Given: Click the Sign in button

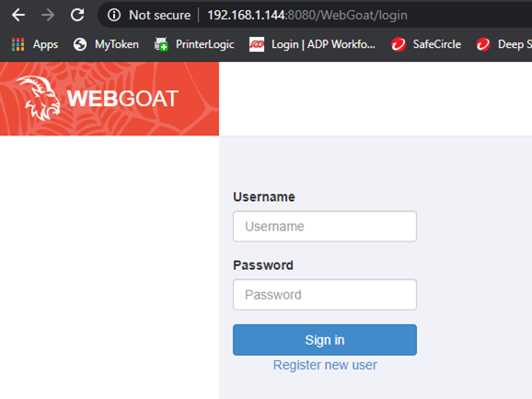Looking at the screenshot, I should click(325, 340).
